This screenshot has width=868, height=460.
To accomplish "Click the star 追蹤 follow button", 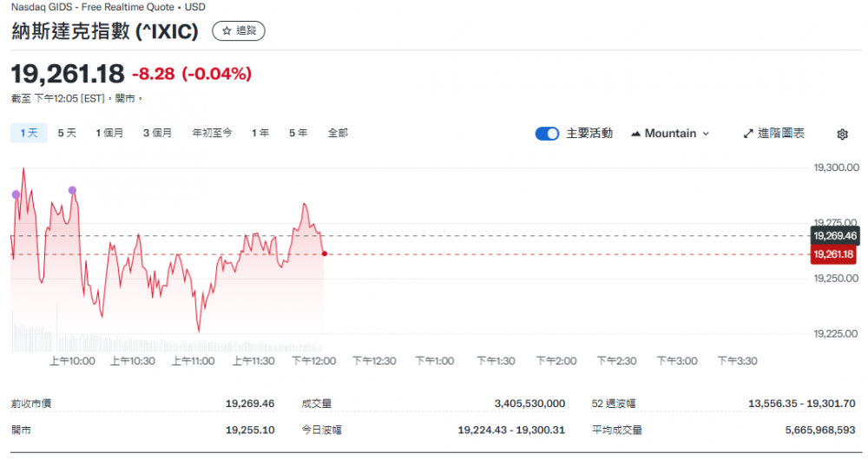I will coord(239,30).
